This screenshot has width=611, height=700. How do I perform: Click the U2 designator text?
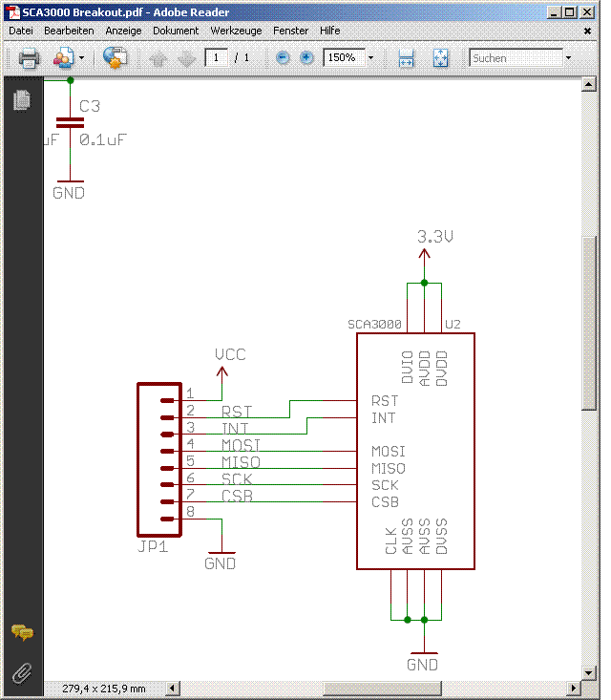[x=453, y=325]
